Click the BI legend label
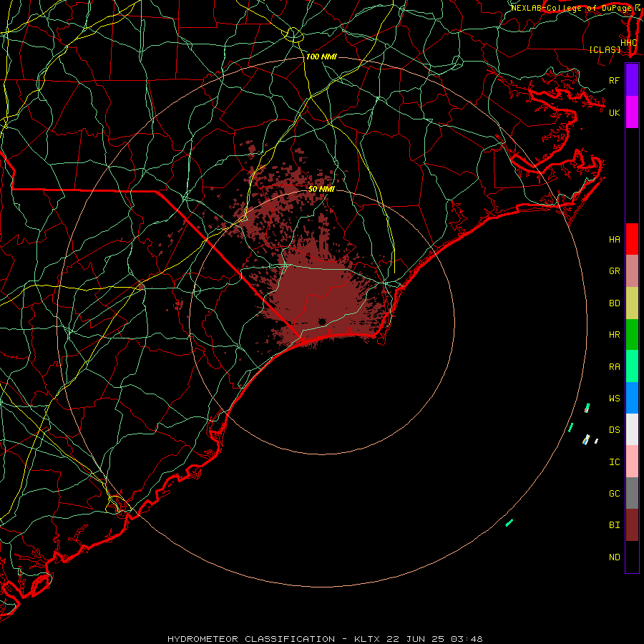The width and height of the screenshot is (644, 644). (x=615, y=525)
